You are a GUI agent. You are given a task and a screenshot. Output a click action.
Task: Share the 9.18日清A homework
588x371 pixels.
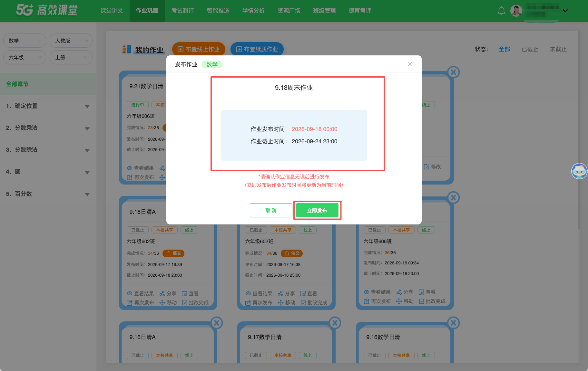[168, 293]
